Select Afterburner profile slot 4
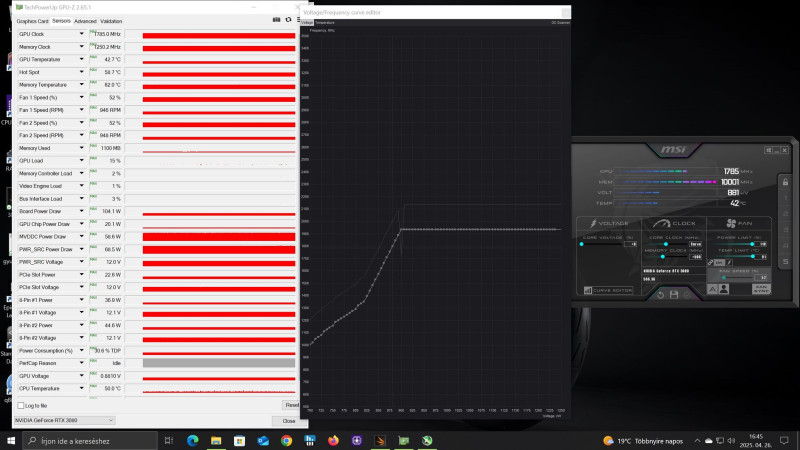This screenshot has width=800, height=450. point(786,245)
